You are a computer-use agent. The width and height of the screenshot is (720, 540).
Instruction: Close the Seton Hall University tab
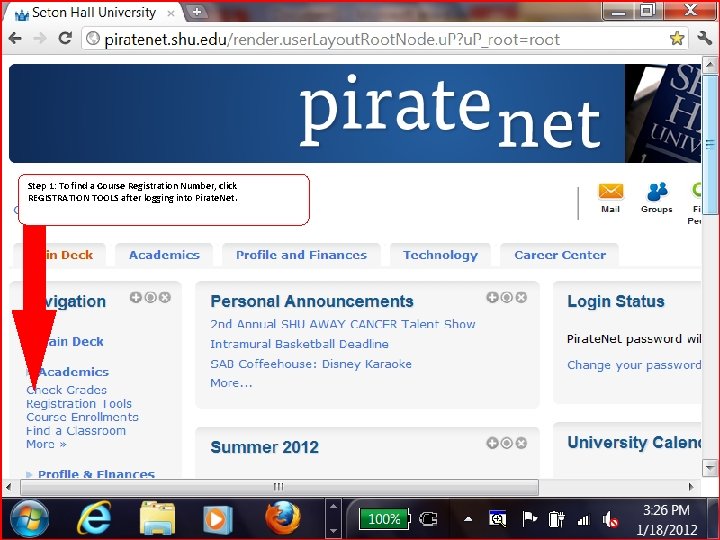(x=171, y=13)
